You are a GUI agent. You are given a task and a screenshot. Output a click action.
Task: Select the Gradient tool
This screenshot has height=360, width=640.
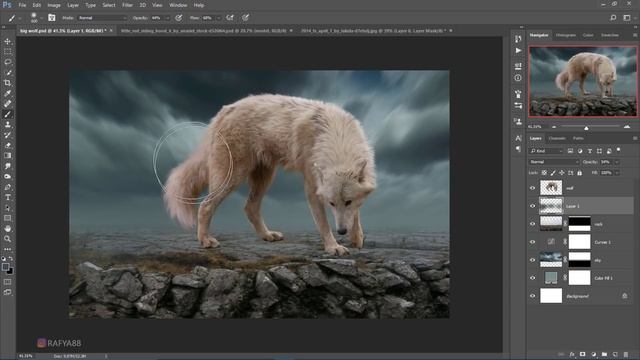(8, 156)
